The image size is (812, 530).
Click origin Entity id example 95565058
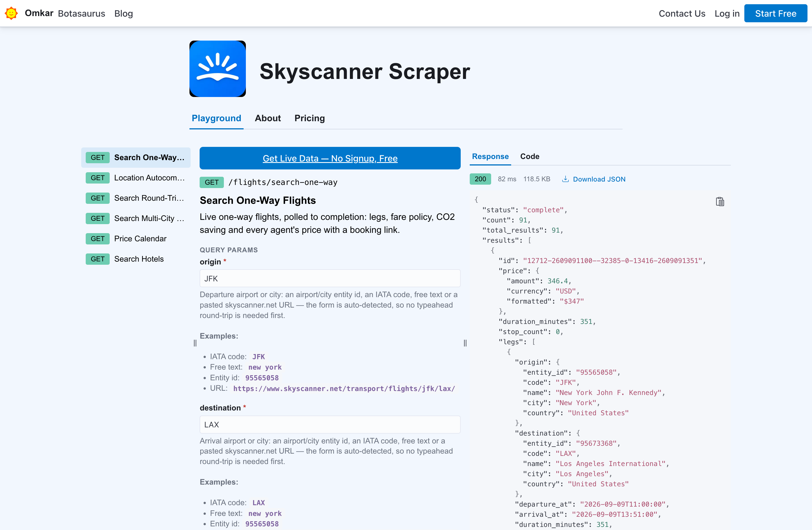[x=262, y=377]
